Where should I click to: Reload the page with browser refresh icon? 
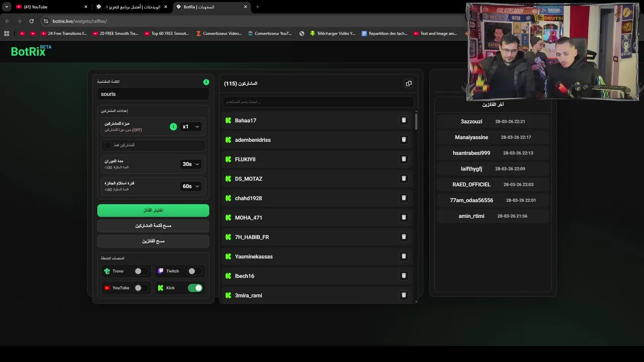tap(31, 21)
